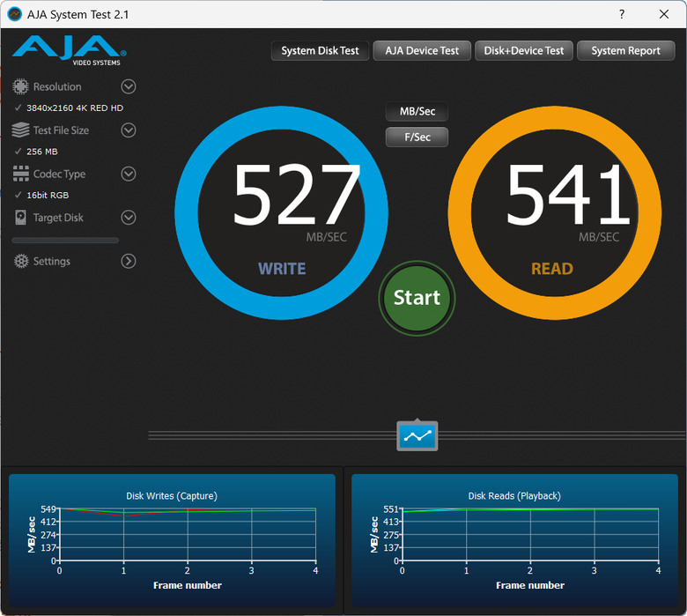
Task: Expand the Codec Type dropdown arrow
Action: click(129, 174)
